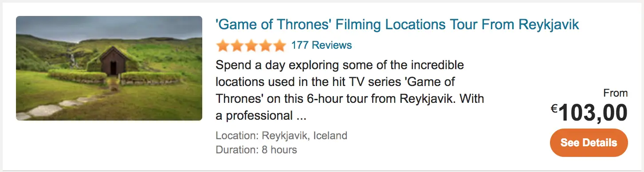644x172 pixels.
Task: Click the fourth orange rating star
Action: click(265, 45)
